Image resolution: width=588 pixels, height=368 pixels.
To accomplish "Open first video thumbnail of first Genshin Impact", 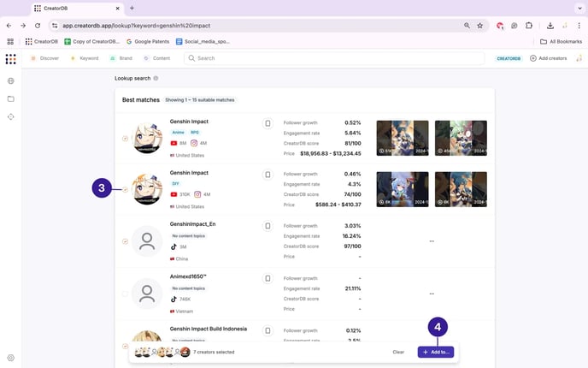I will point(403,138).
